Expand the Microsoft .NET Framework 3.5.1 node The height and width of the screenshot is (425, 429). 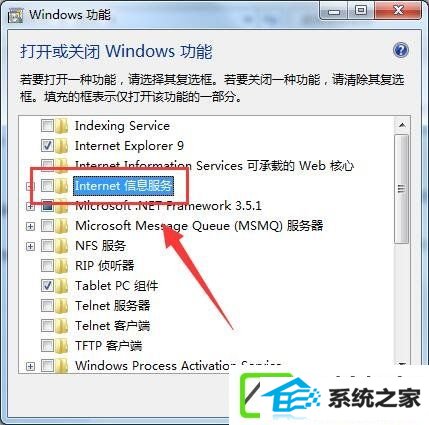click(x=30, y=207)
